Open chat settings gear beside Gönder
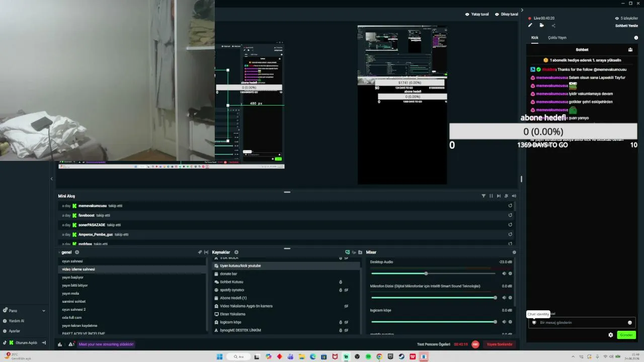Image resolution: width=644 pixels, height=362 pixels. point(611,335)
